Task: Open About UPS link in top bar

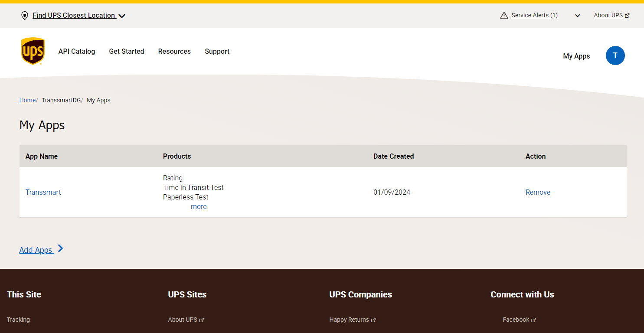Action: tap(608, 15)
